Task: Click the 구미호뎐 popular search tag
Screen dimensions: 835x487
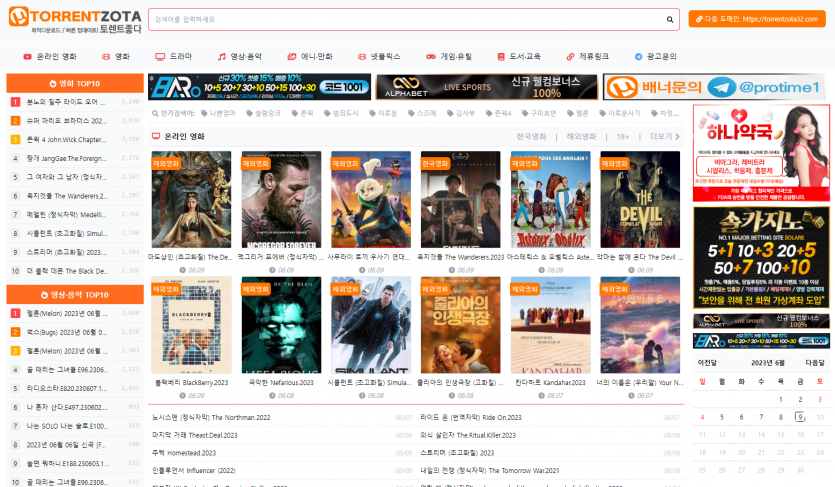Action: click(539, 113)
